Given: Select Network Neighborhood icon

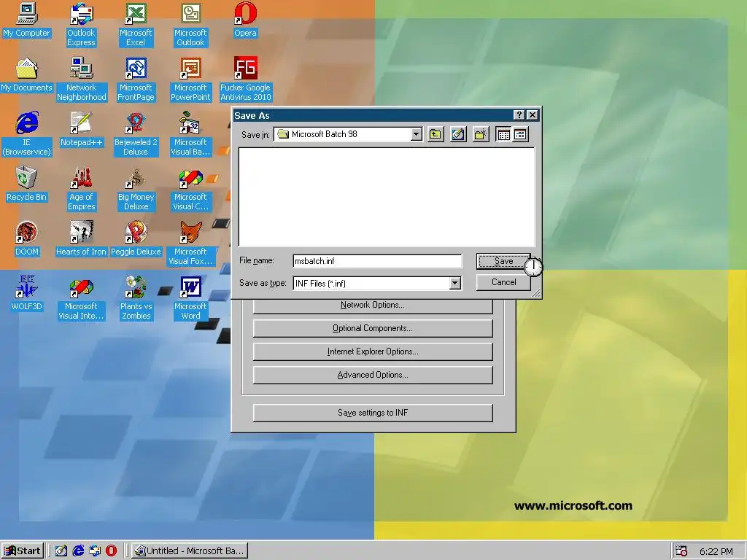Looking at the screenshot, I should [81, 79].
